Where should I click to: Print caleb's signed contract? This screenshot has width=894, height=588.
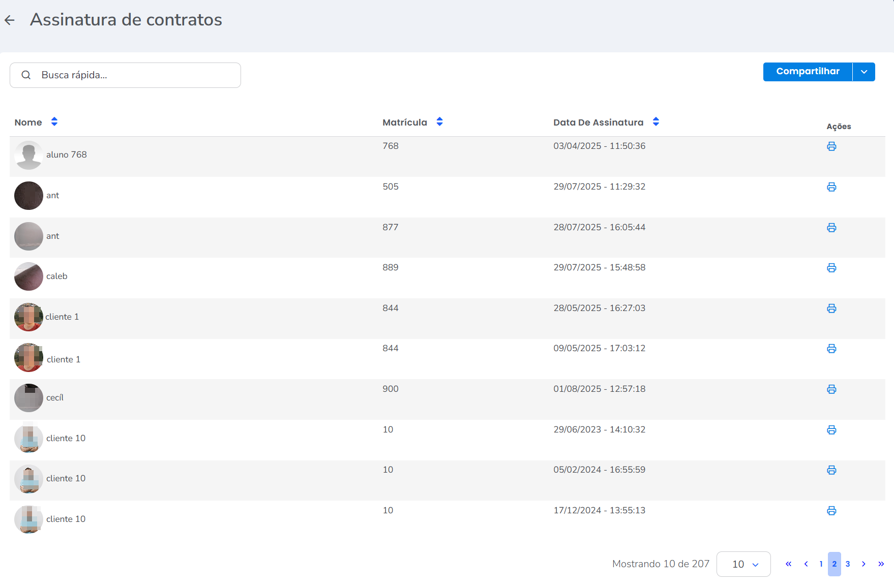tap(831, 268)
